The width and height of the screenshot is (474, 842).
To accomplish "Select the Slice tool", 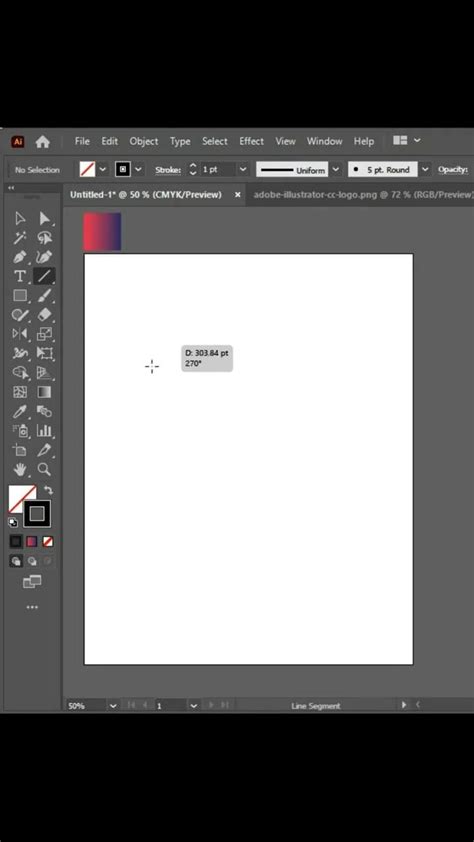I will (44, 450).
